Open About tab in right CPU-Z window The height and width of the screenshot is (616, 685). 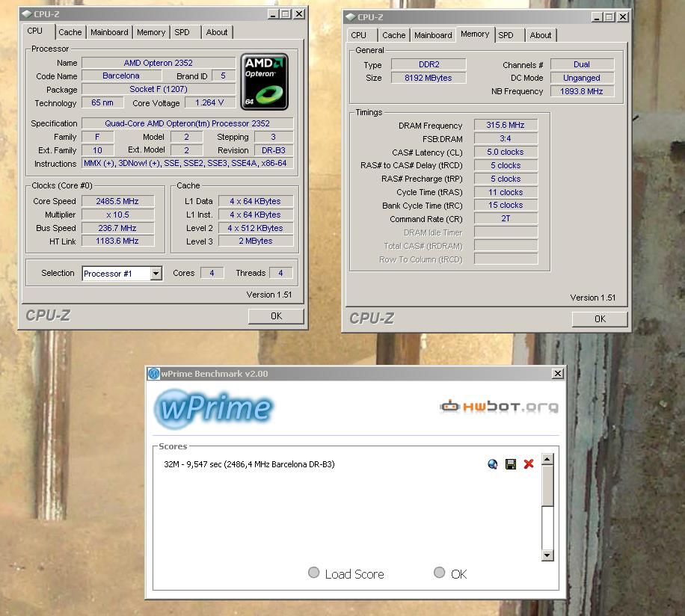[x=541, y=35]
